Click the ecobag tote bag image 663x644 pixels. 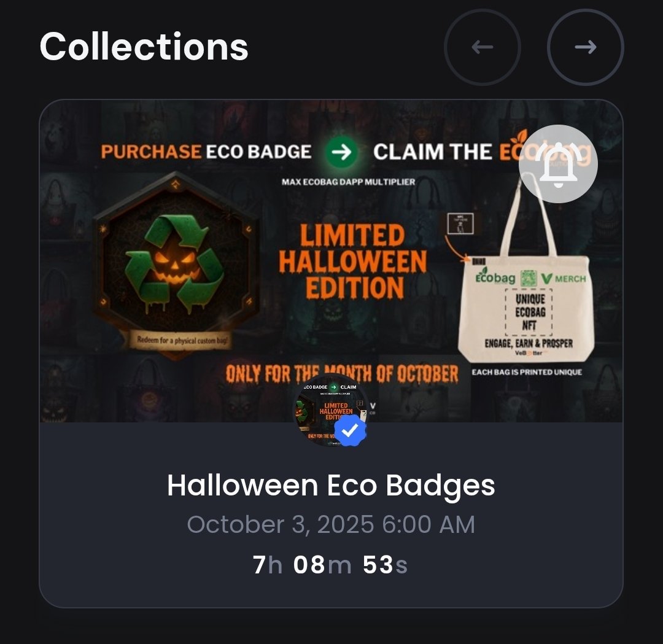click(525, 295)
